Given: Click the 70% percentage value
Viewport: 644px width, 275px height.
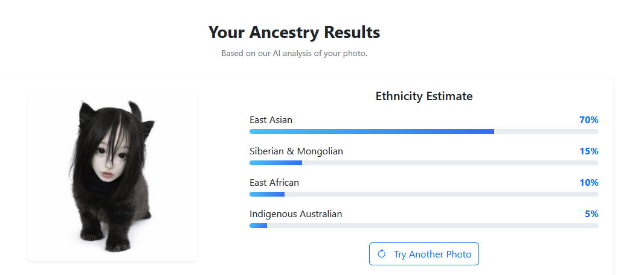Looking at the screenshot, I should click(588, 120).
